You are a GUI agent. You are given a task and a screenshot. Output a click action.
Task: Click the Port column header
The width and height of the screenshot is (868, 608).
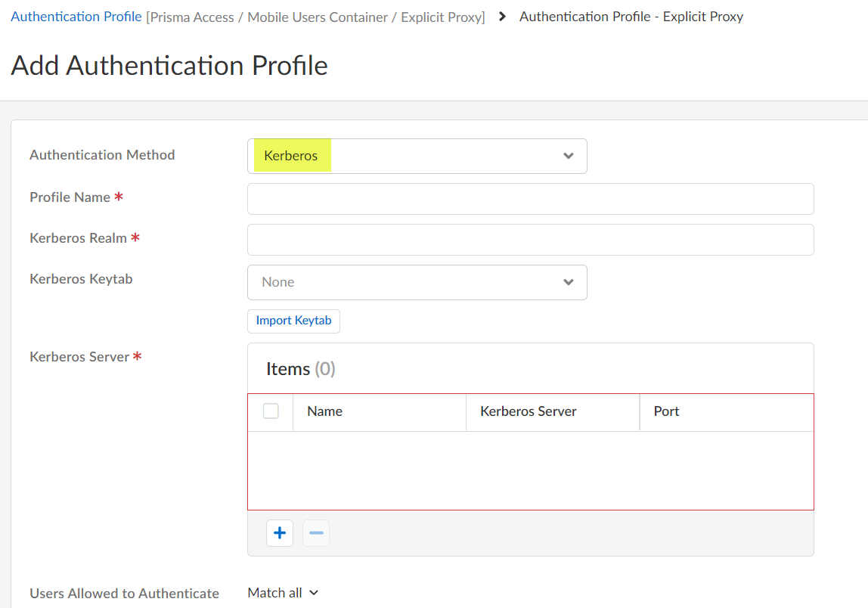point(666,411)
